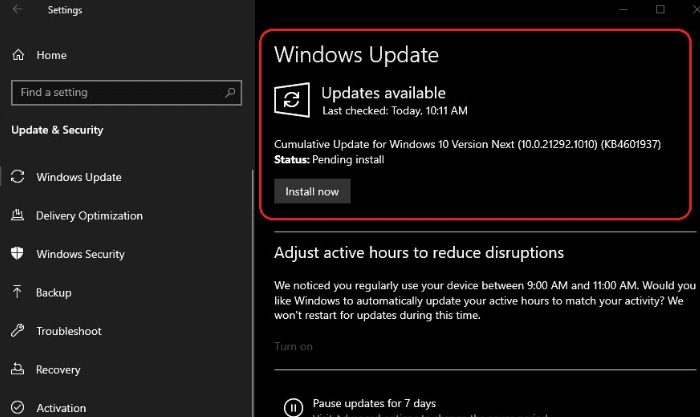Click the Adjust active hours heading
Image resolution: width=700 pixels, height=417 pixels.
419,253
